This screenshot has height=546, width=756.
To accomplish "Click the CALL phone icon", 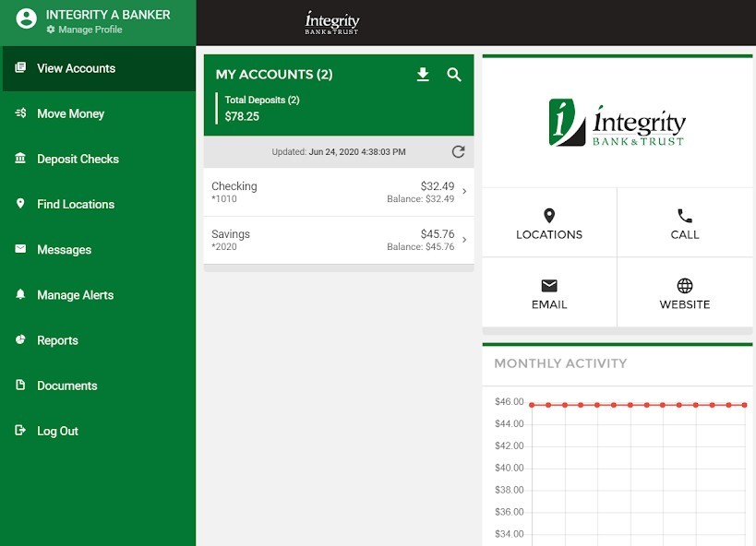I will coord(685,216).
